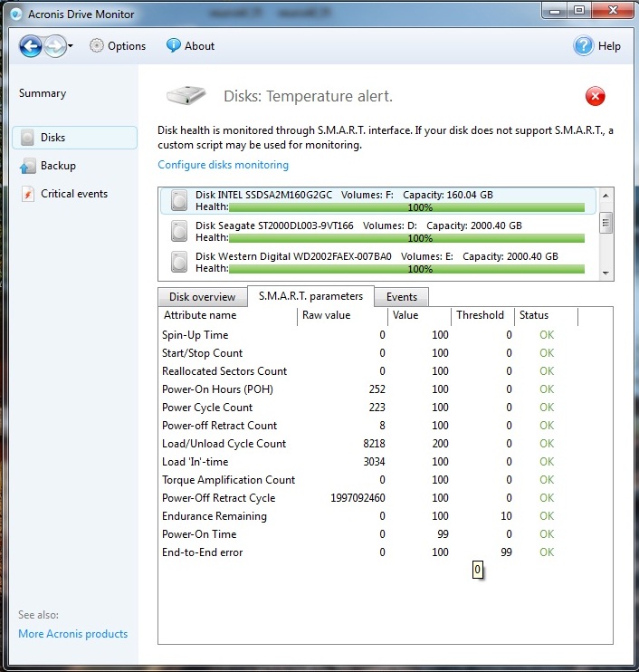Click the Critical events lightning icon
The image size is (639, 672).
pos(28,194)
